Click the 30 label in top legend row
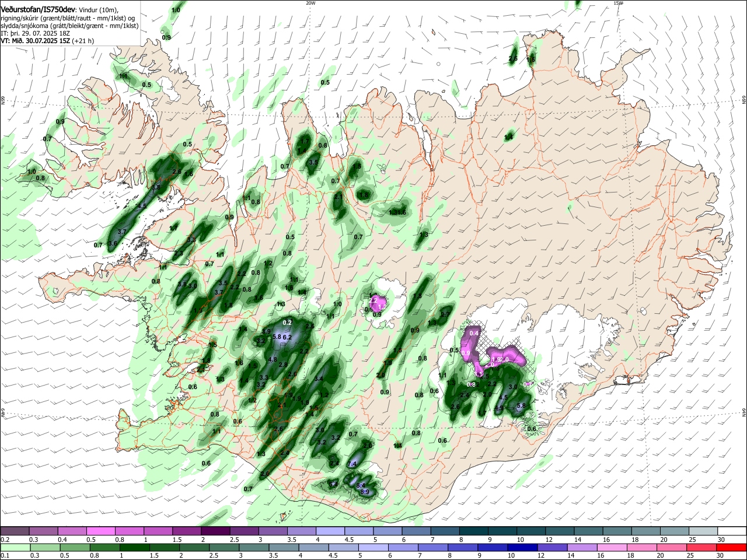The width and height of the screenshot is (747, 560). [x=721, y=540]
